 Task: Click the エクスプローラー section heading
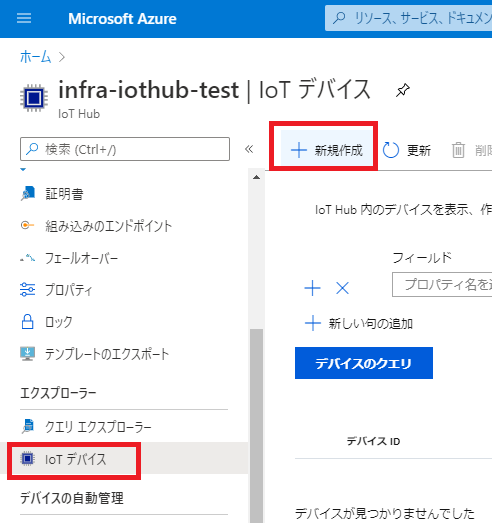pyautogui.click(x=58, y=393)
